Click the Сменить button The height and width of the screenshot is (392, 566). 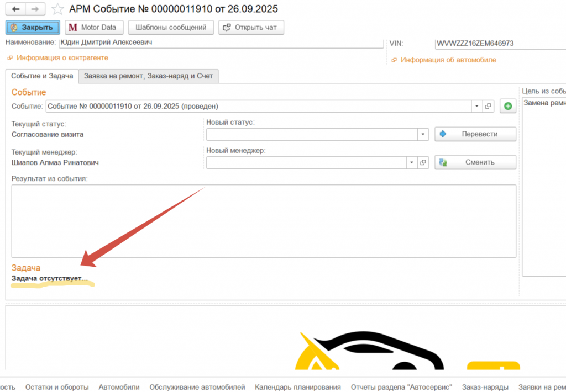[x=475, y=162]
